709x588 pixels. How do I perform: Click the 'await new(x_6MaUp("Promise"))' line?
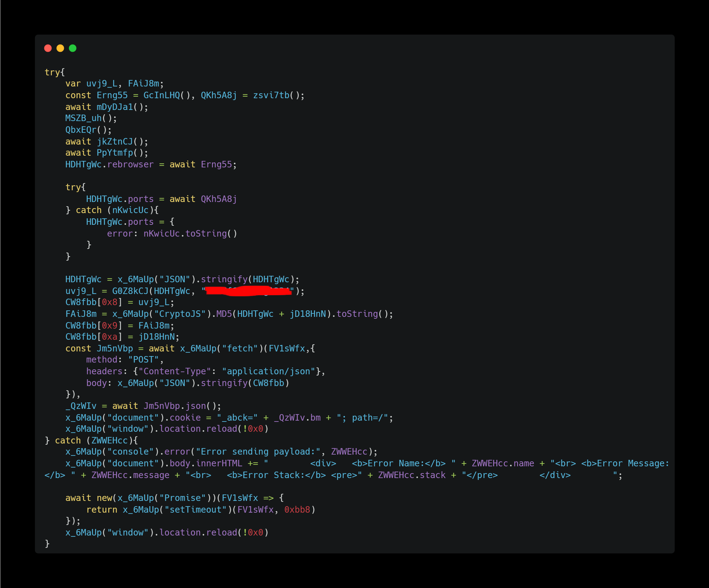(x=175, y=498)
